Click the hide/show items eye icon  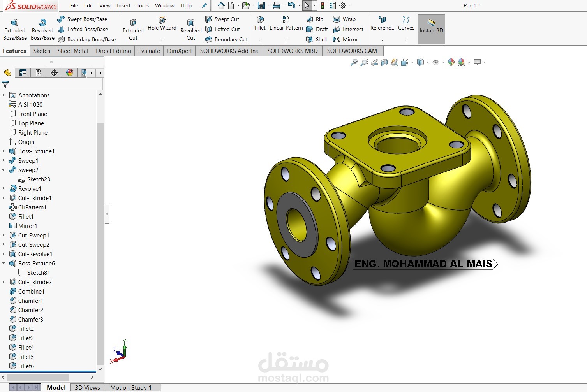point(437,62)
